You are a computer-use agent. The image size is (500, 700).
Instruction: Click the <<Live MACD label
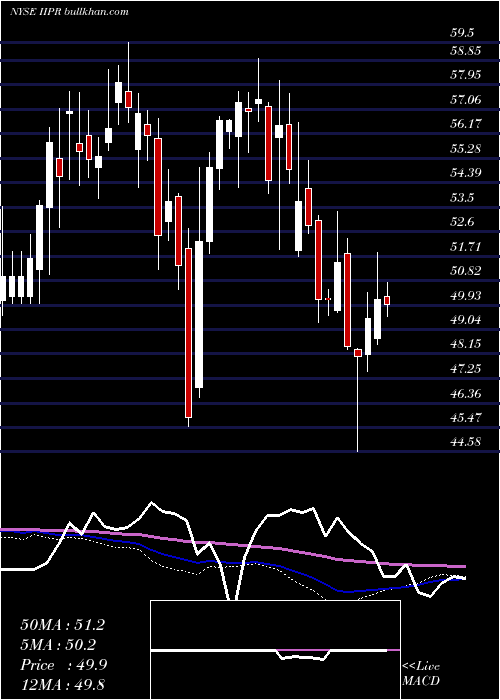tap(421, 673)
